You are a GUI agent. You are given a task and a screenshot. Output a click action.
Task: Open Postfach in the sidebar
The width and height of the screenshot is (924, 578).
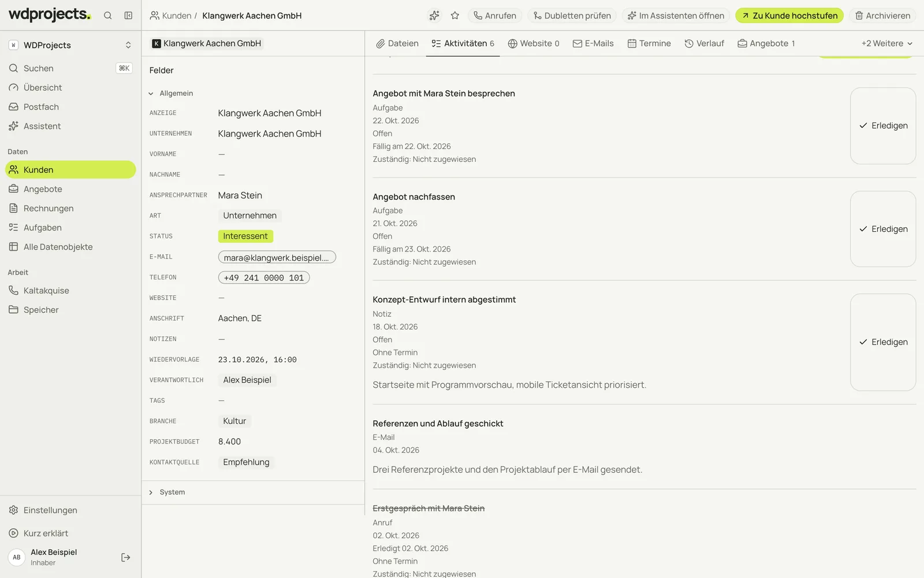point(70,107)
